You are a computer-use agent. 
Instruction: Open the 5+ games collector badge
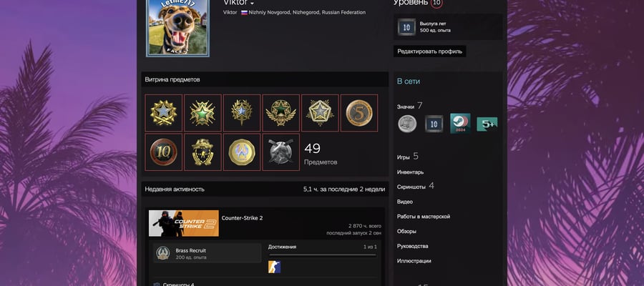[x=487, y=124]
